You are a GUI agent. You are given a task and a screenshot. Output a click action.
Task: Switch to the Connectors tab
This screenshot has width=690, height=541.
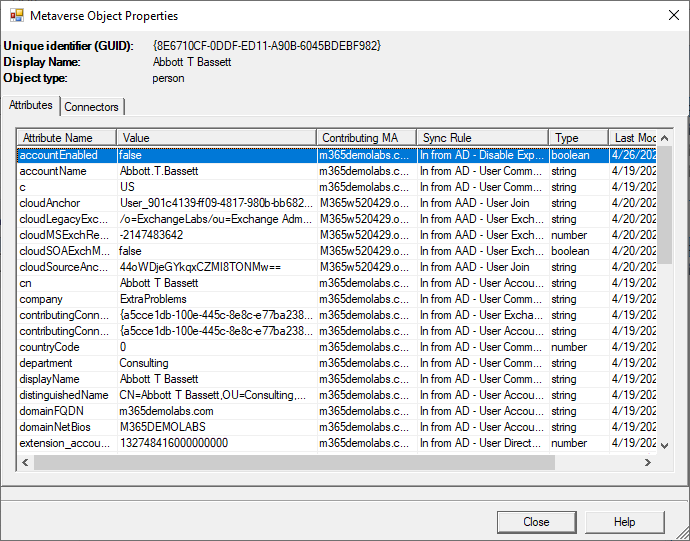[92, 107]
